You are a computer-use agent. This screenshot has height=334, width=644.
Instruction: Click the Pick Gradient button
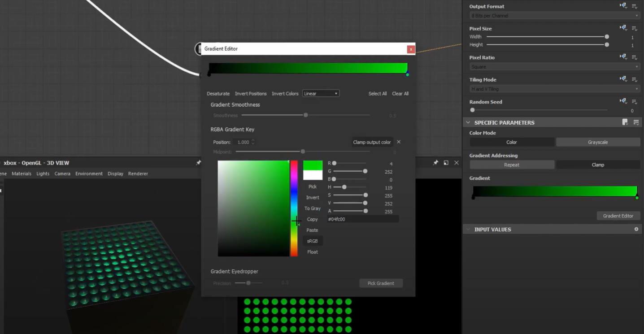(x=381, y=283)
